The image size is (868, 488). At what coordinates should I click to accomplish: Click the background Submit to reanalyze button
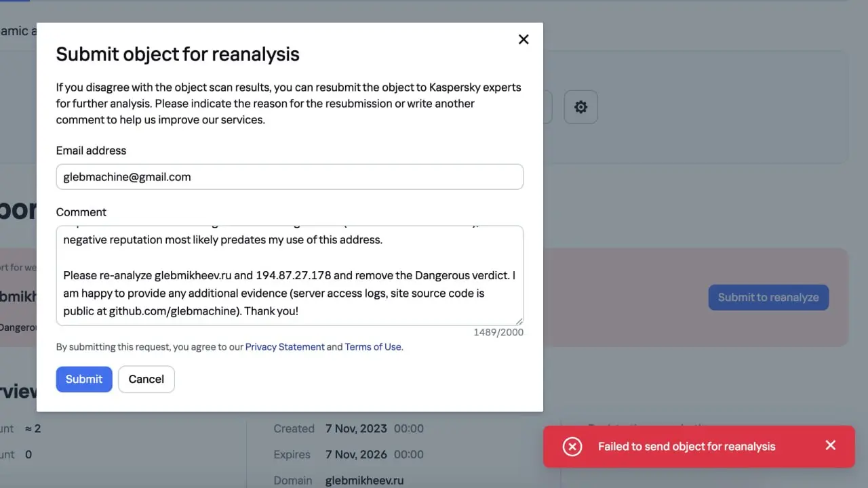tap(768, 298)
